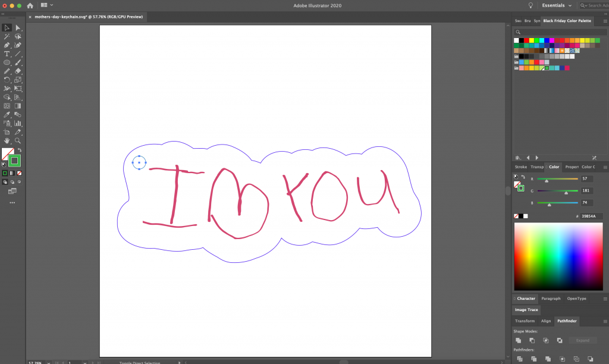
Task: Open the Black Friday palette panel menu
Action: tap(605, 21)
